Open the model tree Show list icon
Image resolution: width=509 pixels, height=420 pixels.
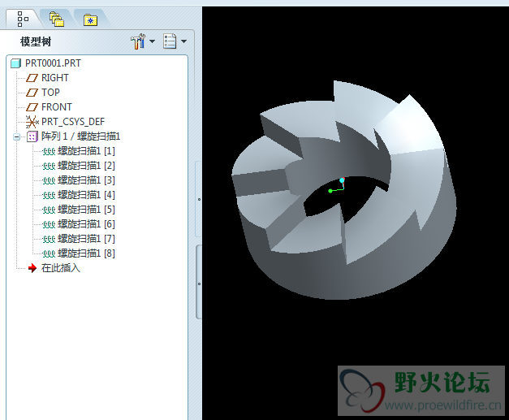tap(170, 41)
